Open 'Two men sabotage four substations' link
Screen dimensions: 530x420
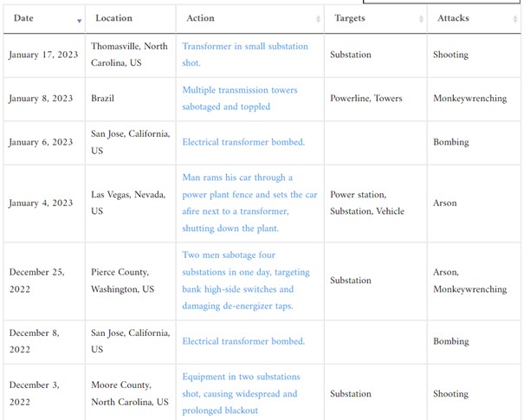[x=246, y=281]
